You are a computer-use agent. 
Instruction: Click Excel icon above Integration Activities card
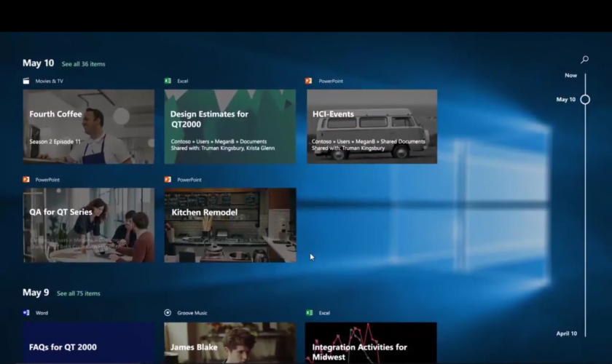tap(309, 312)
